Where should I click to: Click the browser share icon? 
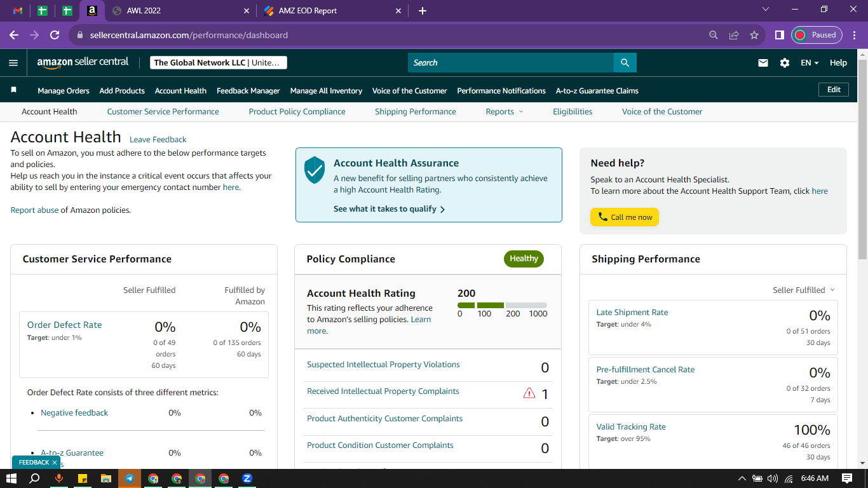pyautogui.click(x=734, y=35)
